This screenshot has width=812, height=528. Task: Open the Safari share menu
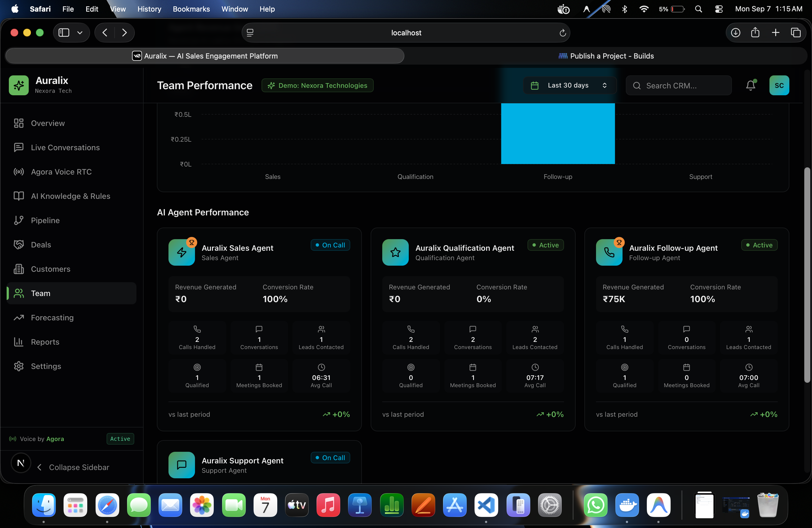755,32
